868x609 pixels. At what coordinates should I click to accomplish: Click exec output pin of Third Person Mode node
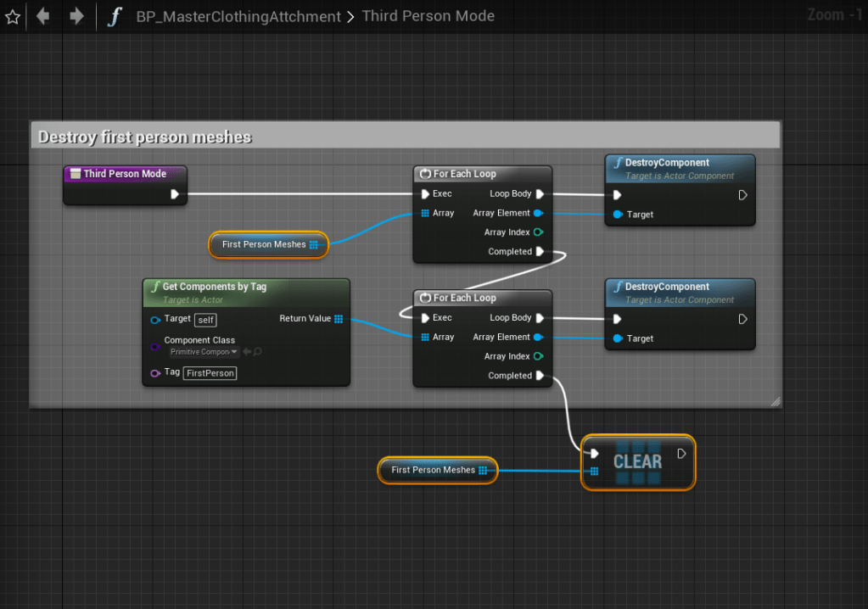pyautogui.click(x=175, y=194)
